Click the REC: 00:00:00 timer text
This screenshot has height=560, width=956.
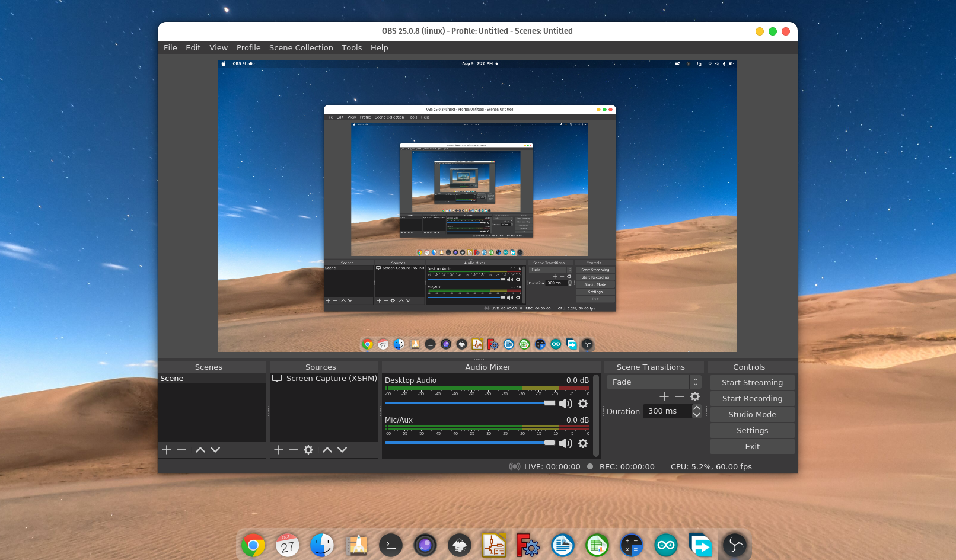tap(627, 467)
